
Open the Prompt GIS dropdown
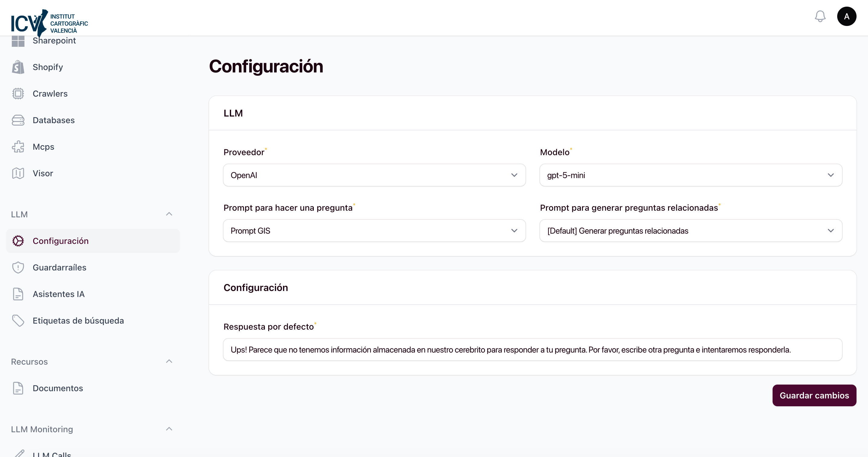374,230
